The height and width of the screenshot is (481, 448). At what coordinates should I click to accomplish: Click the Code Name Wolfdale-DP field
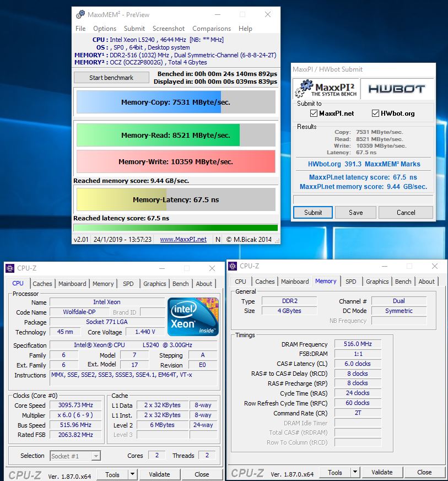click(x=79, y=312)
